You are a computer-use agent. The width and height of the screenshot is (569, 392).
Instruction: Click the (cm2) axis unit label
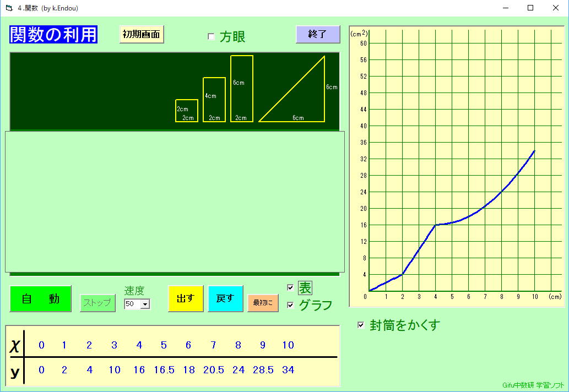(x=359, y=34)
